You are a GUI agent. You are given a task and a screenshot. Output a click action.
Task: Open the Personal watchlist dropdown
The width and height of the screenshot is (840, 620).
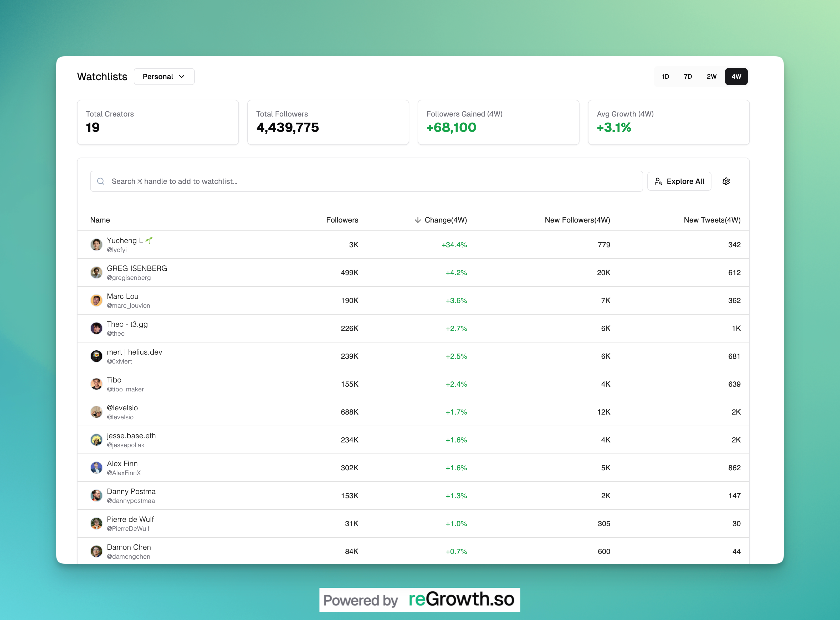[164, 77]
